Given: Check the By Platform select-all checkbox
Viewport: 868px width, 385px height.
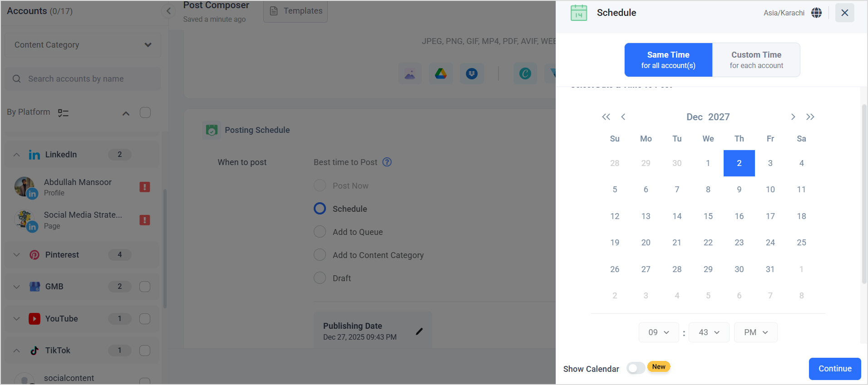Looking at the screenshot, I should (145, 112).
